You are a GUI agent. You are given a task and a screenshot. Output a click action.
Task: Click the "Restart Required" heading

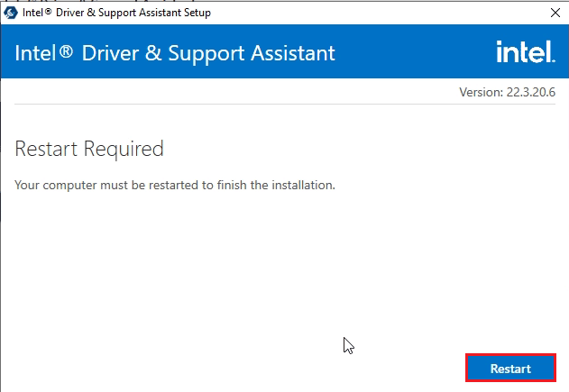tap(89, 149)
